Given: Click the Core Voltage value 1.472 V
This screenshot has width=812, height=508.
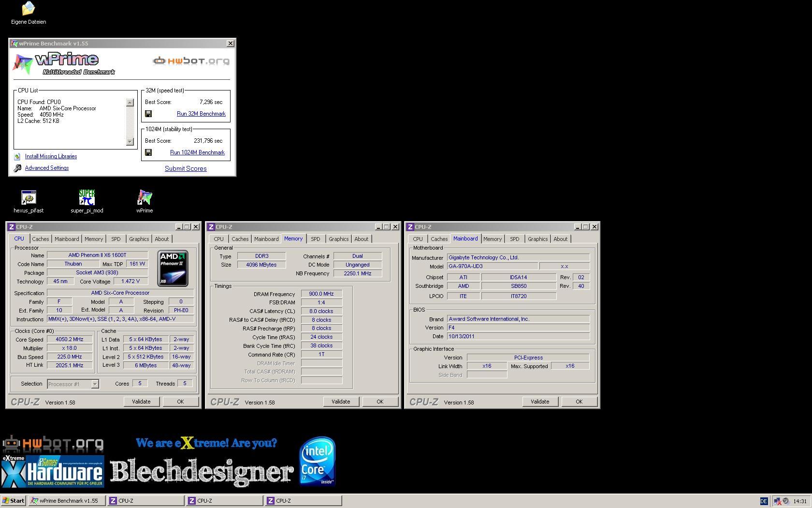Looking at the screenshot, I should 130,282.
